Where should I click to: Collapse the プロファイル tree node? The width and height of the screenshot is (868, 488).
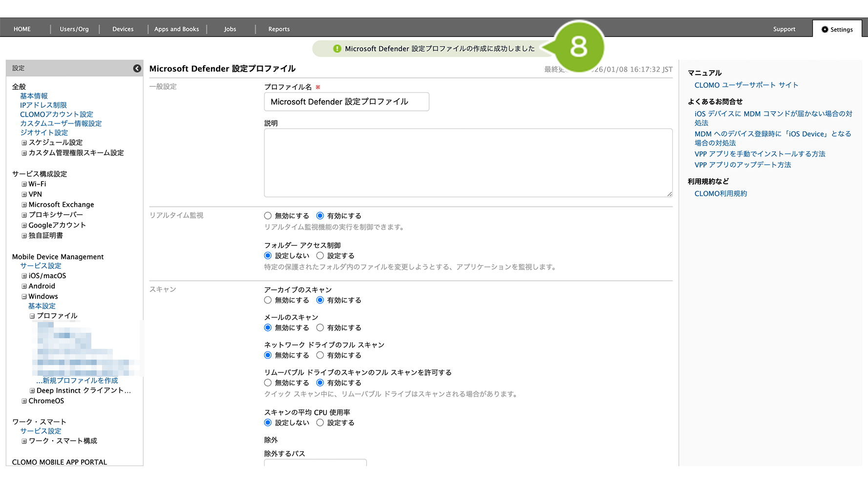tap(32, 316)
